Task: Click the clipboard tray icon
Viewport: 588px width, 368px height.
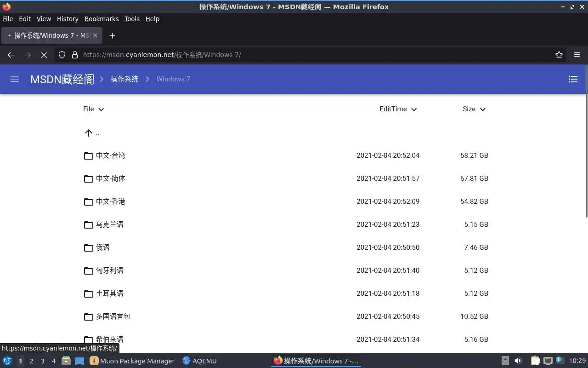Action: (x=535, y=361)
